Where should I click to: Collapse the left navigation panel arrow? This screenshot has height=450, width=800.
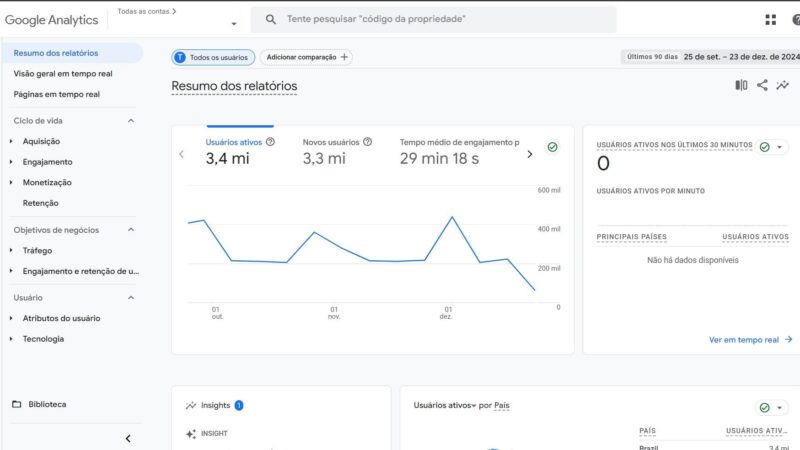coord(128,438)
